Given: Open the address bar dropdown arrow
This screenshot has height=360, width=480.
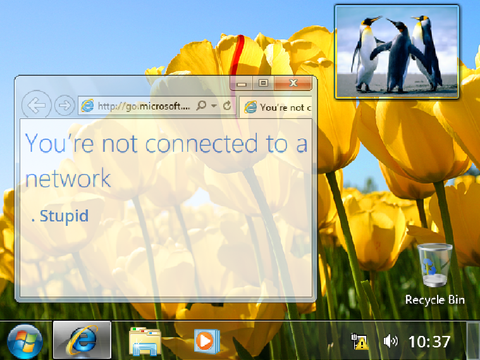Looking at the screenshot, I should point(214,106).
